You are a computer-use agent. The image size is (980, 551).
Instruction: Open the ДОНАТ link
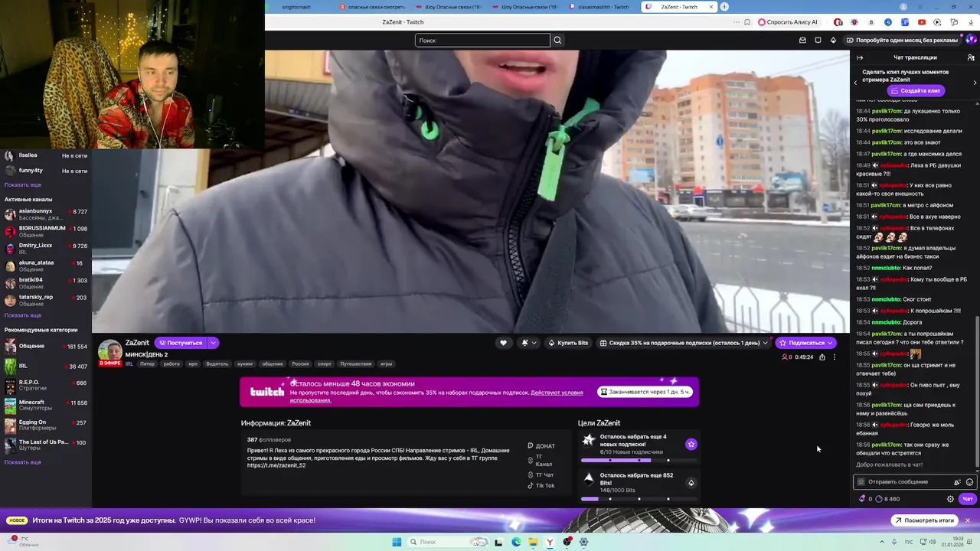click(541, 446)
